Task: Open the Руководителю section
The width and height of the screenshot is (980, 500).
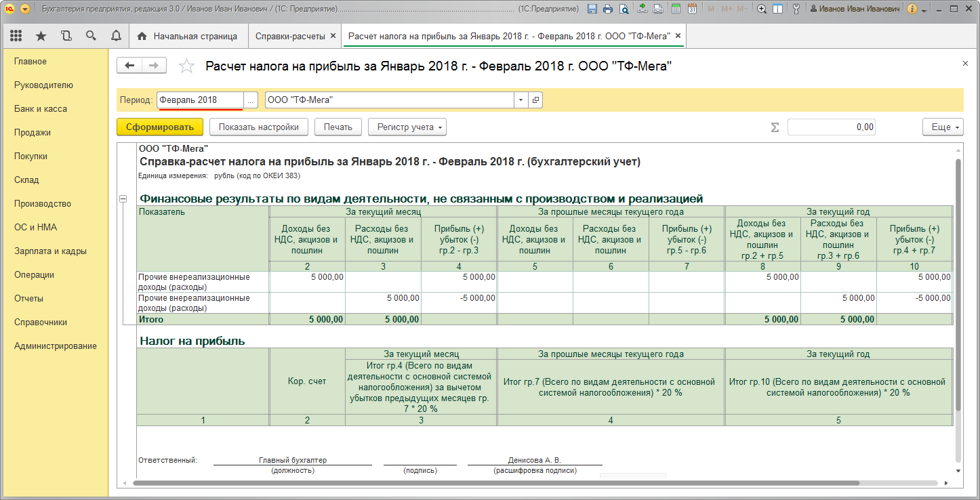Action: 43,85
